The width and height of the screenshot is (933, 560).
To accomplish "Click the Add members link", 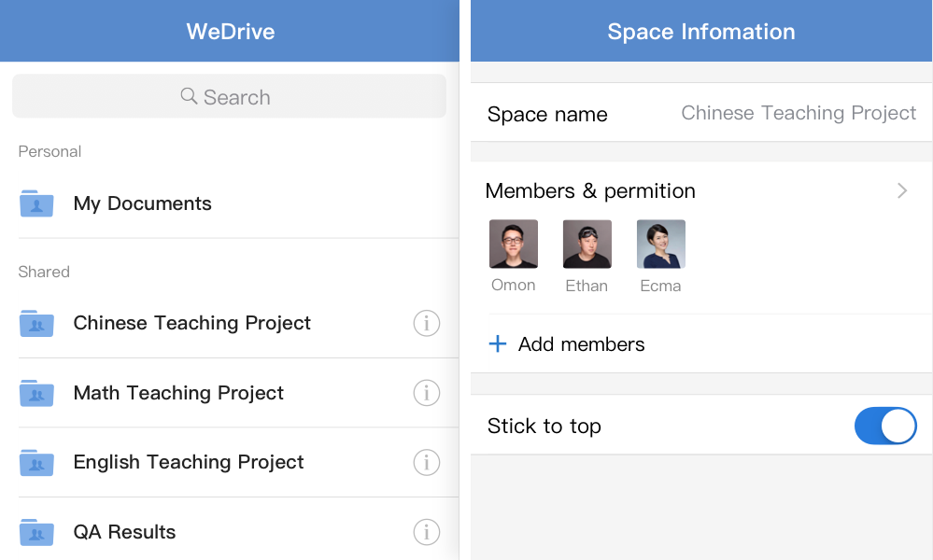I will [581, 344].
